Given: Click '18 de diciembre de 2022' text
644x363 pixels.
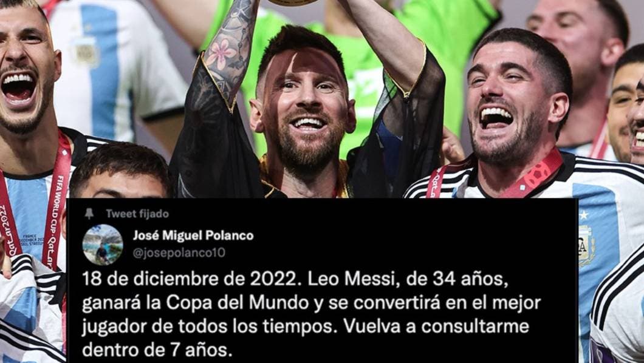Looking at the screenshot, I should click(190, 279).
